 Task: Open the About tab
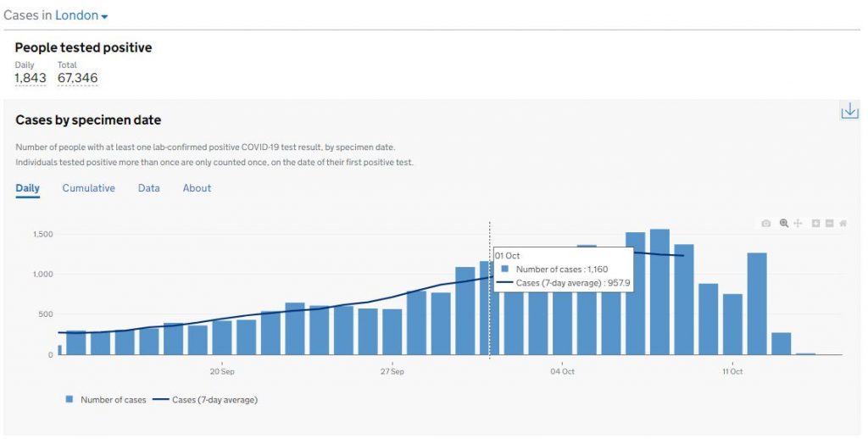[197, 188]
